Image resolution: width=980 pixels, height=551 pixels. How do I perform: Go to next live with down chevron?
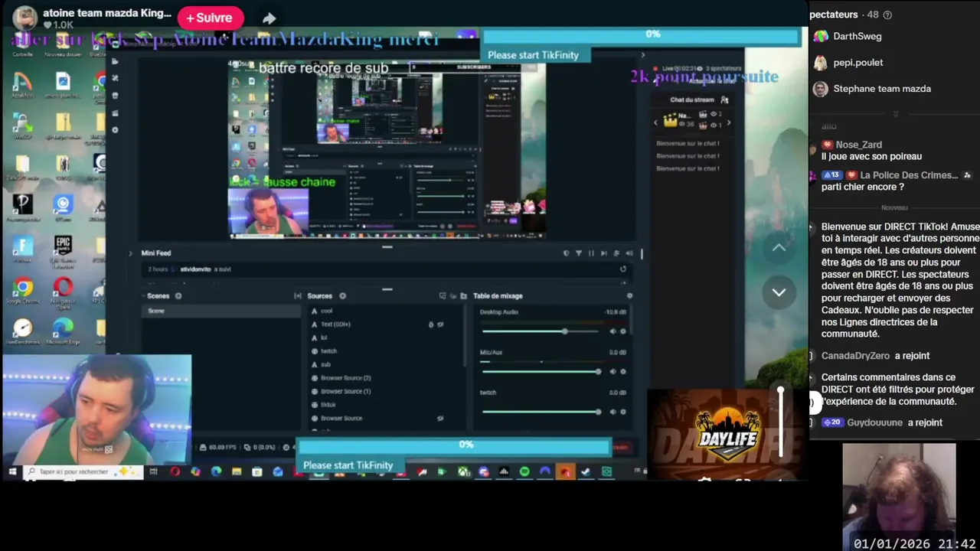779,292
